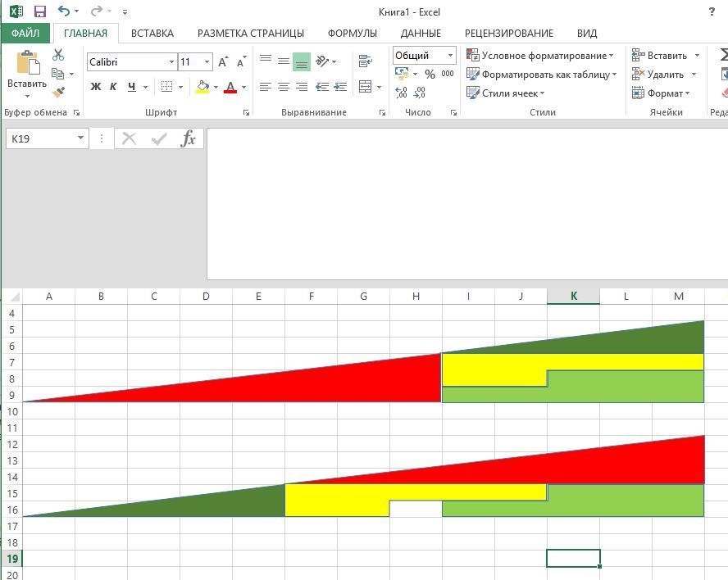Expand the Общий number format dropdown

(x=450, y=56)
